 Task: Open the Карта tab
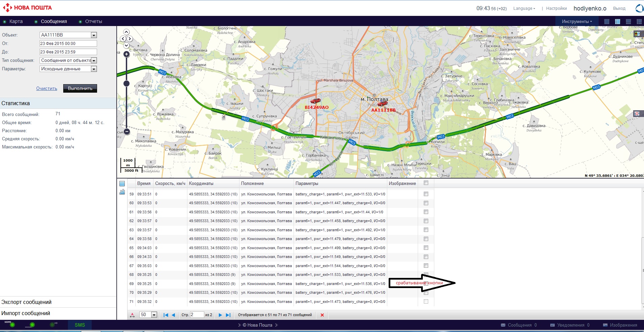point(16,21)
